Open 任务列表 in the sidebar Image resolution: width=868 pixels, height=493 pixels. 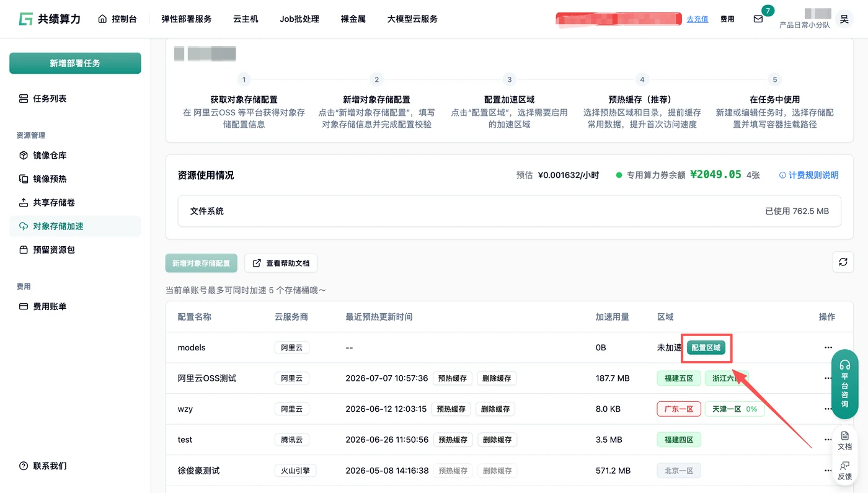75,99
